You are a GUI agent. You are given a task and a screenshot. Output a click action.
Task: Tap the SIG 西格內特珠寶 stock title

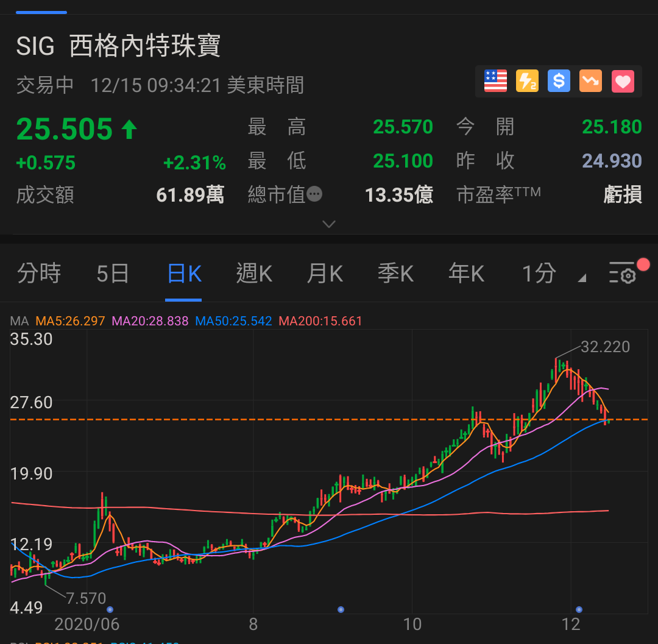[118, 46]
